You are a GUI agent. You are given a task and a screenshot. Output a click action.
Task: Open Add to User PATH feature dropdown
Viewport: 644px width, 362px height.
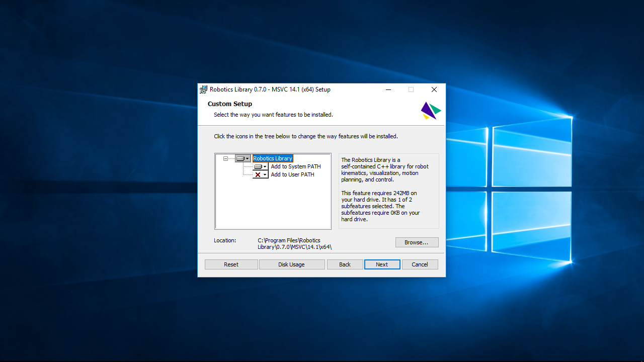click(260, 174)
